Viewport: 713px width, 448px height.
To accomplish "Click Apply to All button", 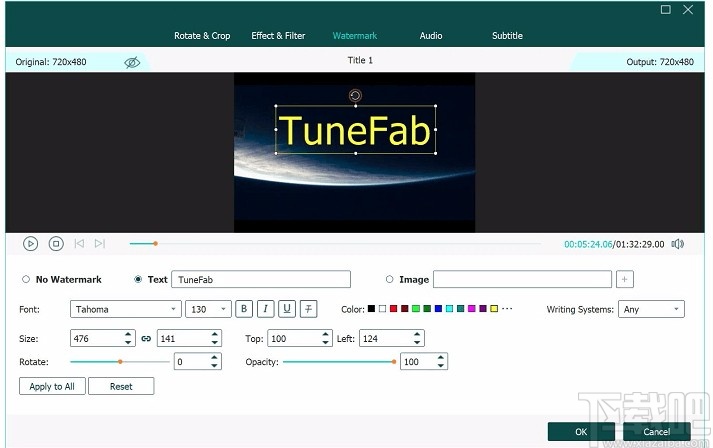I will (x=52, y=386).
